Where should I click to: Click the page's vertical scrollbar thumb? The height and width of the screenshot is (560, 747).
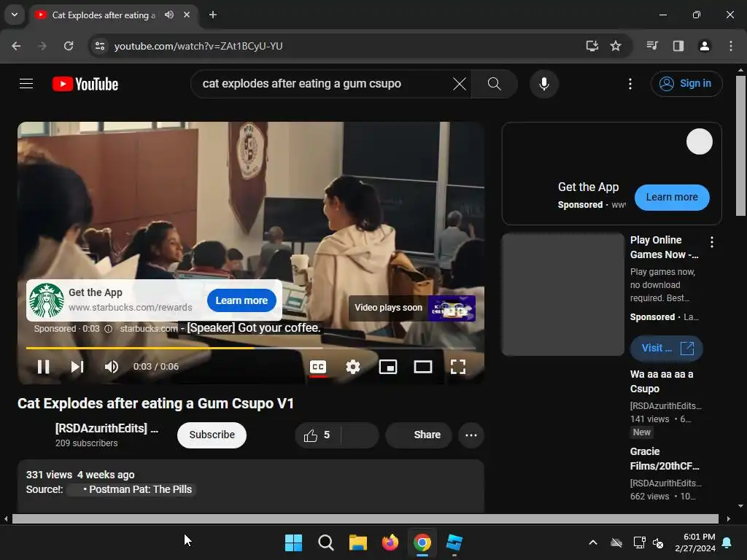tap(741, 145)
